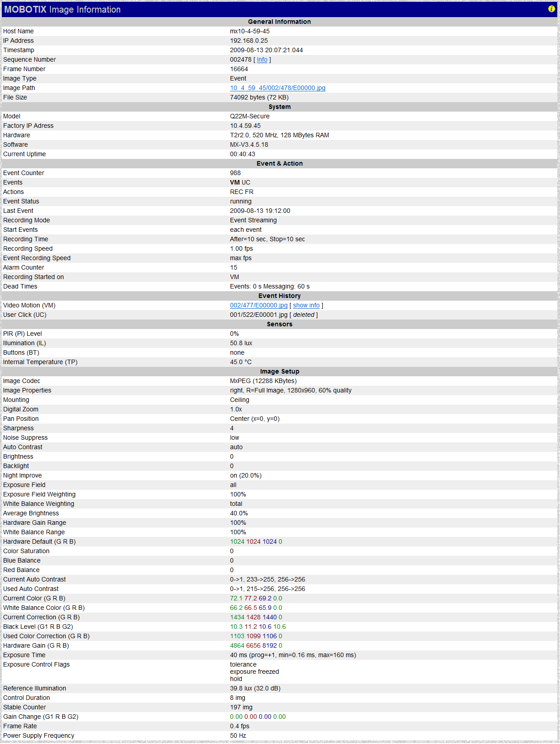Click stable counter 197 img
The height and width of the screenshot is (744, 560).
[241, 707]
